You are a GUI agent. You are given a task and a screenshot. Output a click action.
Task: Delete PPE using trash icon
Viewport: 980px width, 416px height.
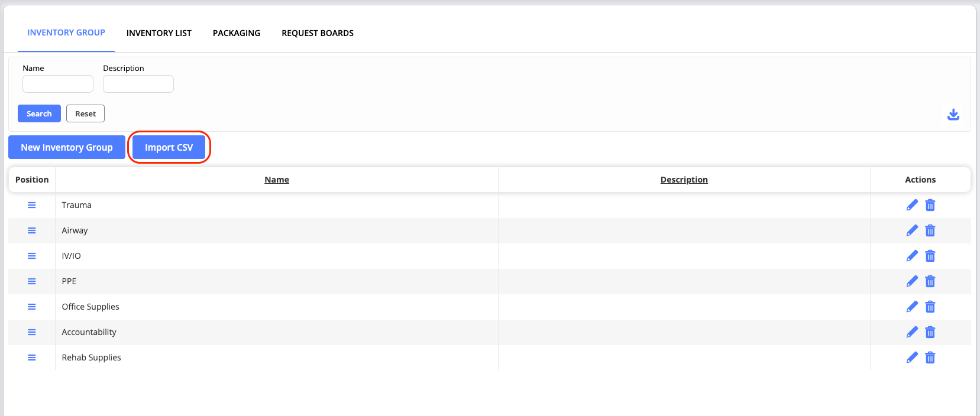point(930,281)
